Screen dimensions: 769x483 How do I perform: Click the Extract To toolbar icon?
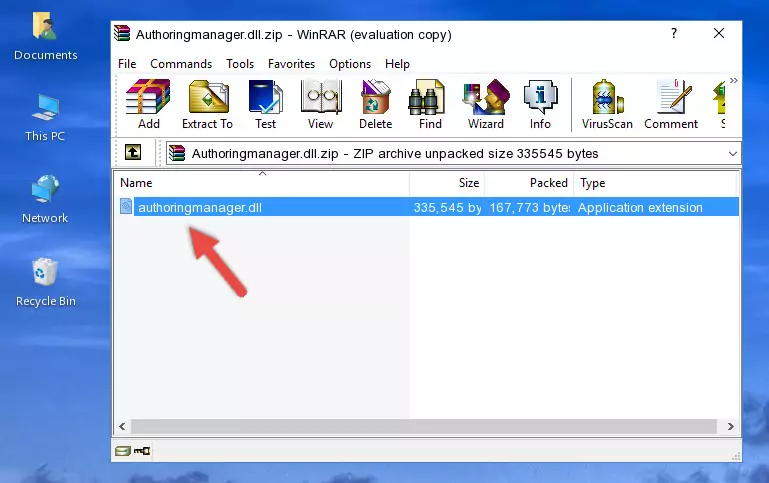click(x=207, y=104)
